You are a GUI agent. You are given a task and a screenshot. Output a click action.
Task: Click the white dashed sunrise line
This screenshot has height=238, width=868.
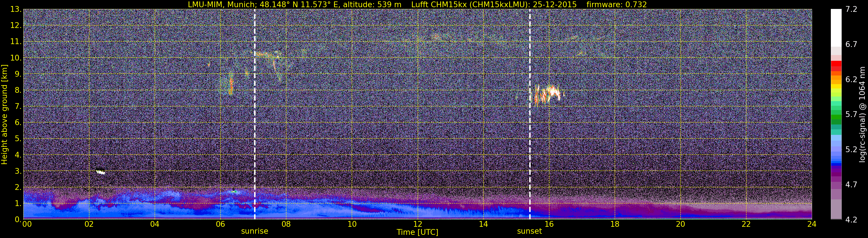(255, 114)
